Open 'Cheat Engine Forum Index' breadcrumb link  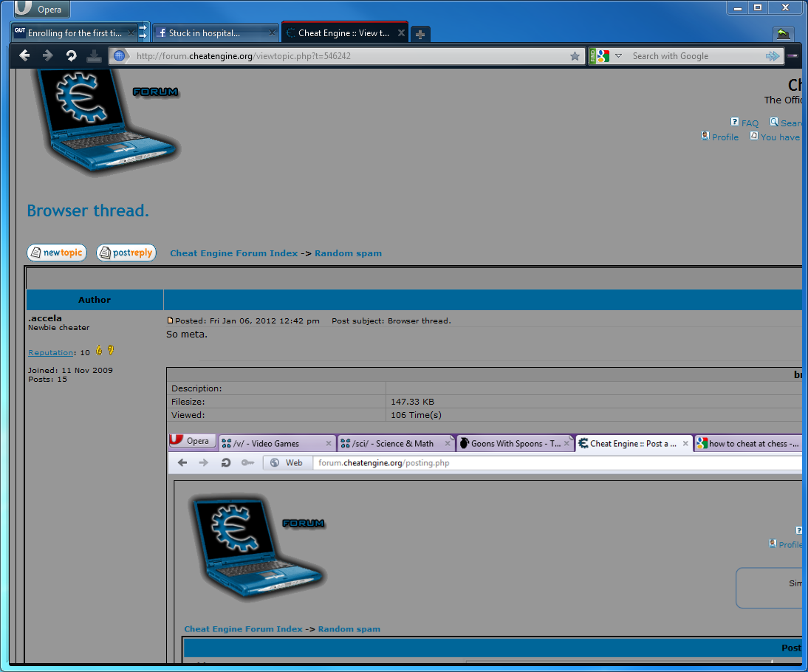click(234, 253)
